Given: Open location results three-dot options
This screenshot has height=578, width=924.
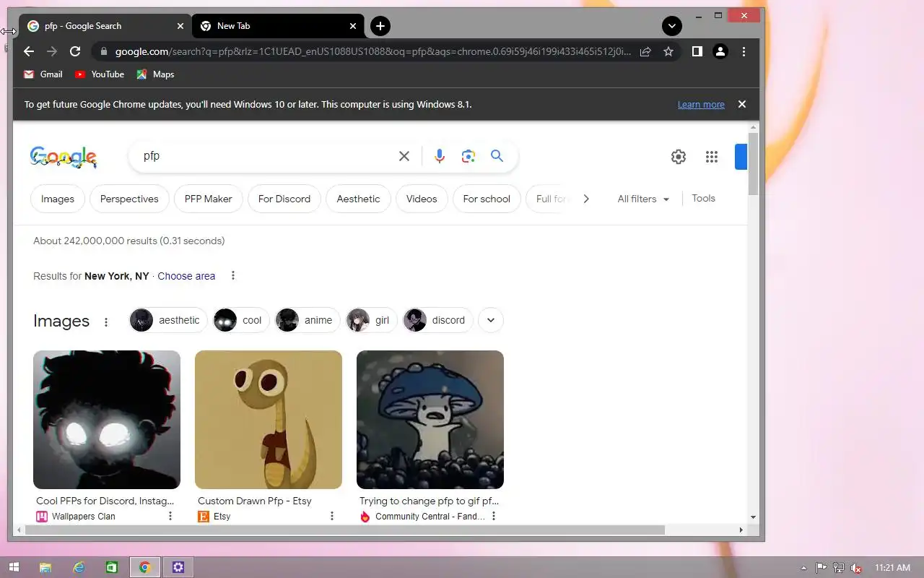Looking at the screenshot, I should pyautogui.click(x=232, y=275).
